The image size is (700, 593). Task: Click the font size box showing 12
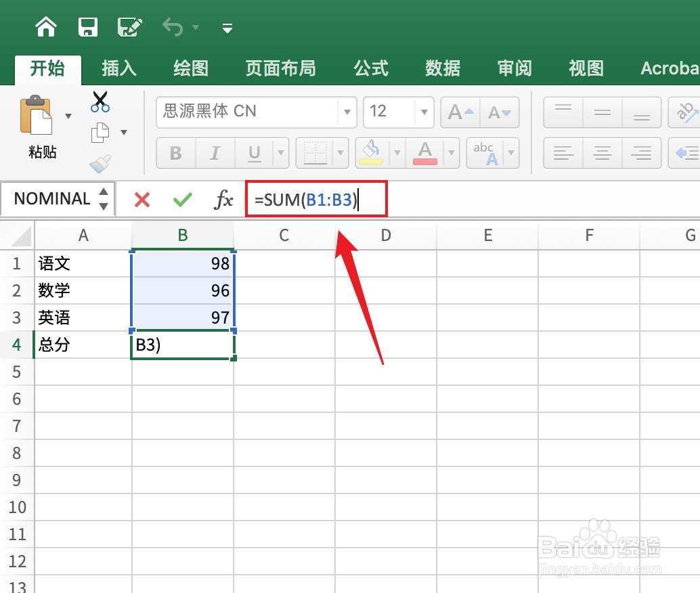point(389,112)
